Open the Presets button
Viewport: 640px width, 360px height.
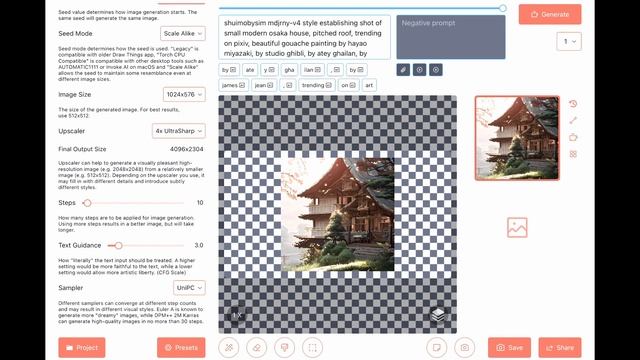tap(181, 348)
